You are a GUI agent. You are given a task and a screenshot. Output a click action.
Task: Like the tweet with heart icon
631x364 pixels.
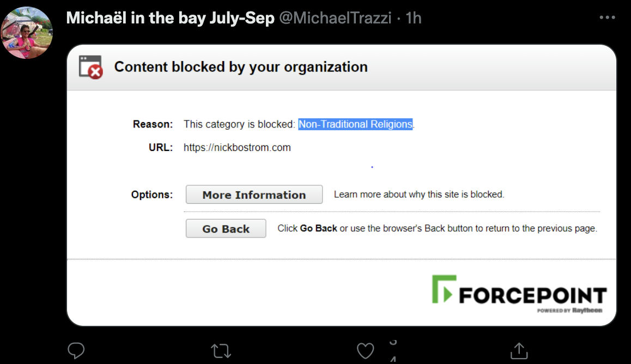click(x=366, y=351)
